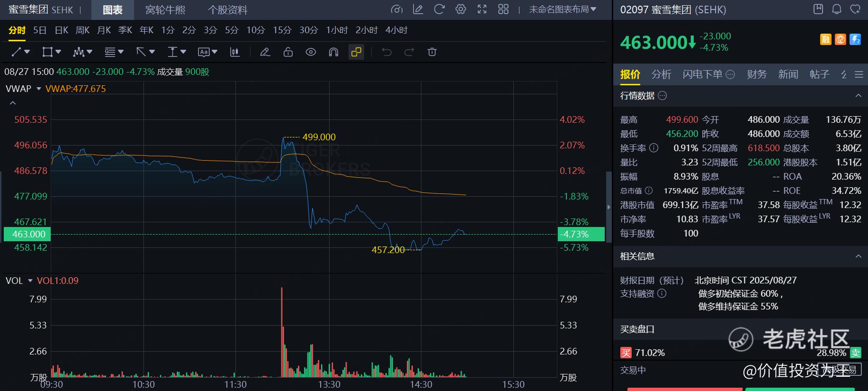Viewport: 868px width, 391px height.
Task: Select the 日K timeframe
Action: [x=62, y=30]
